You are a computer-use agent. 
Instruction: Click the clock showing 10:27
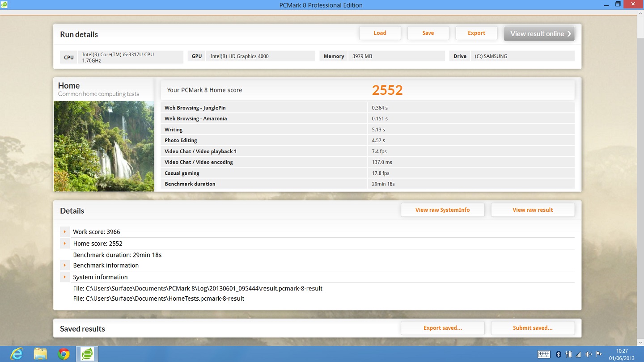(x=622, y=351)
